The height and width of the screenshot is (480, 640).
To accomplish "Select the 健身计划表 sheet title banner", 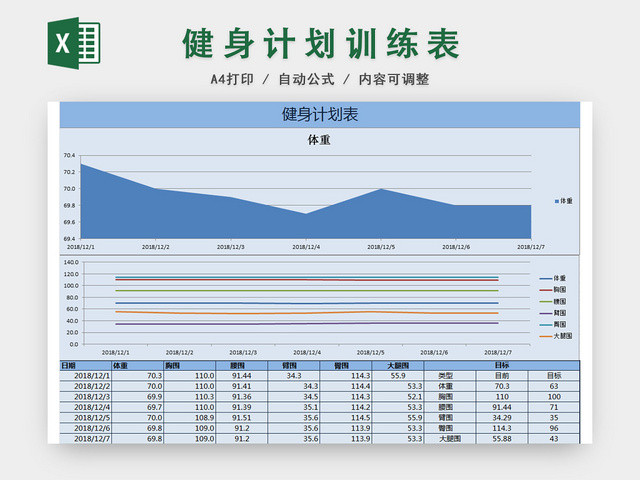I will pos(320,115).
